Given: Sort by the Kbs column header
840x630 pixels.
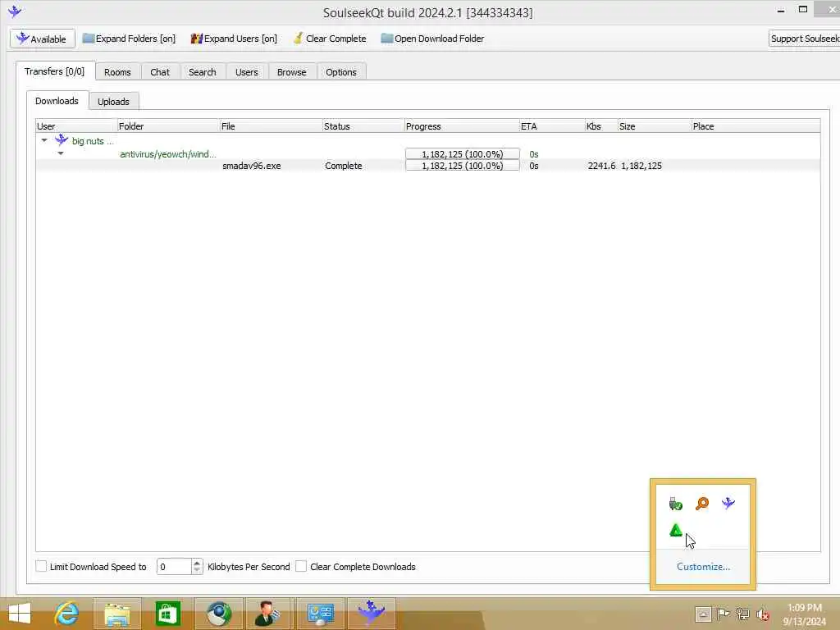Looking at the screenshot, I should coord(601,126).
